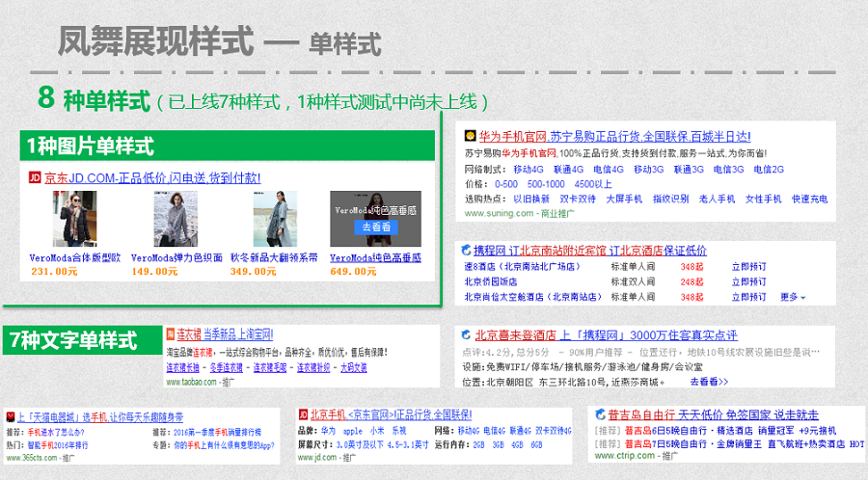Screen dimensions: 868x480
Task: Click the Taobao icon beside 连衣裙 当季新品
Action: tap(170, 333)
